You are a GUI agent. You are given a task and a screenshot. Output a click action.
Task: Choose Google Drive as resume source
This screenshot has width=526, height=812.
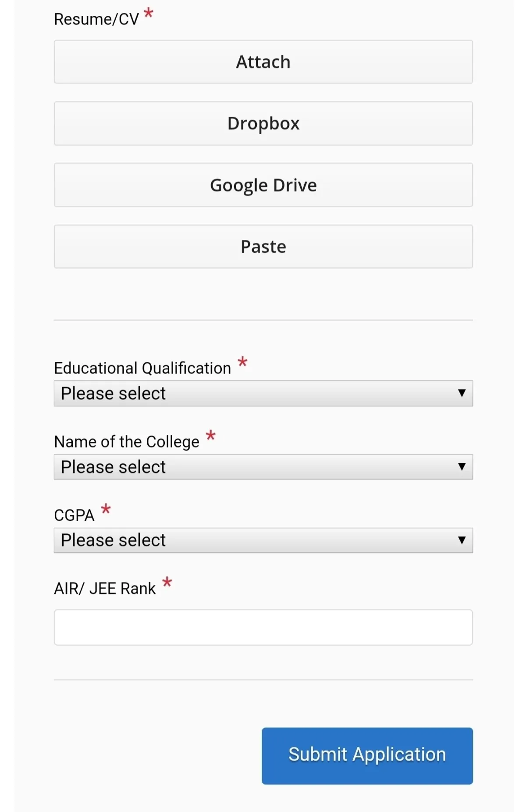click(x=263, y=185)
